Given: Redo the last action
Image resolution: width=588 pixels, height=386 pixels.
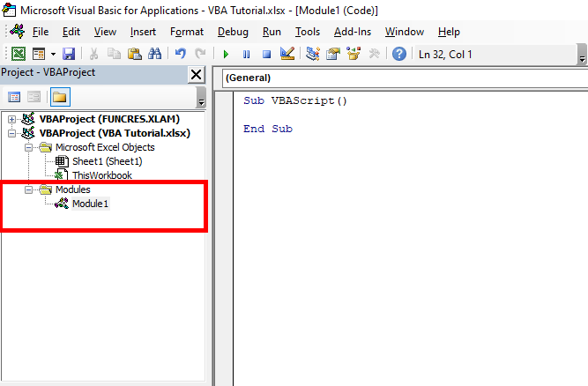Looking at the screenshot, I should click(200, 54).
